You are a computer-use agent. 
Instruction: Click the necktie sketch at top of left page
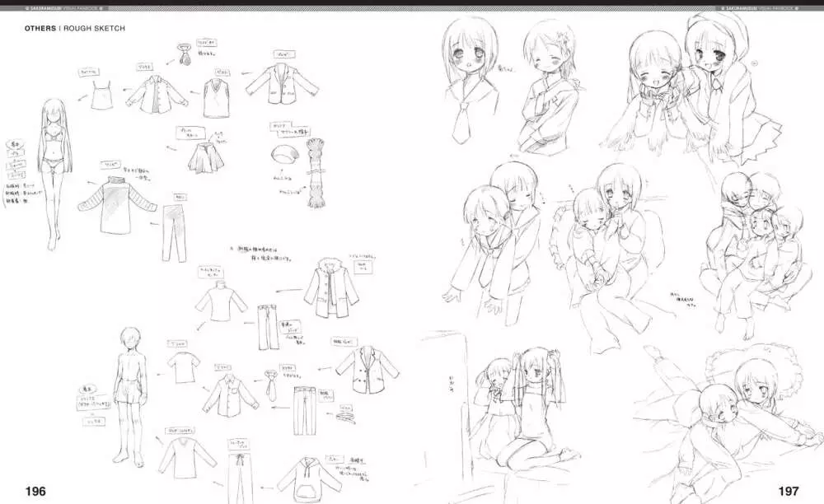(184, 55)
